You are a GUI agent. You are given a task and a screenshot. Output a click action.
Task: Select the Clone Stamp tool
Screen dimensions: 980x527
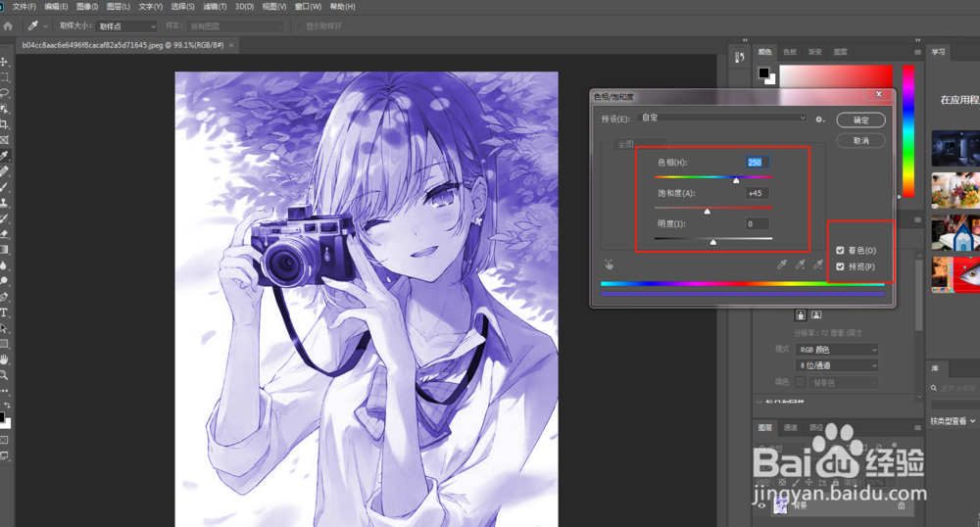coord(4,203)
